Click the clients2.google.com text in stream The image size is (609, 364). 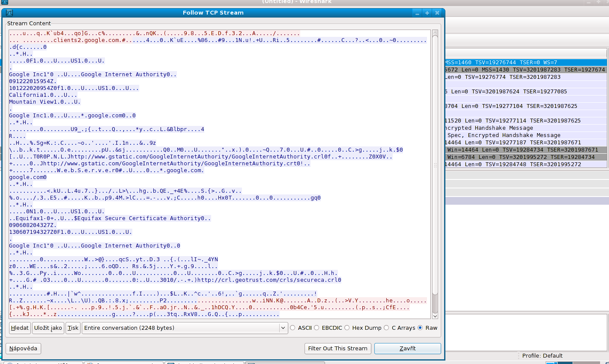pos(87,40)
